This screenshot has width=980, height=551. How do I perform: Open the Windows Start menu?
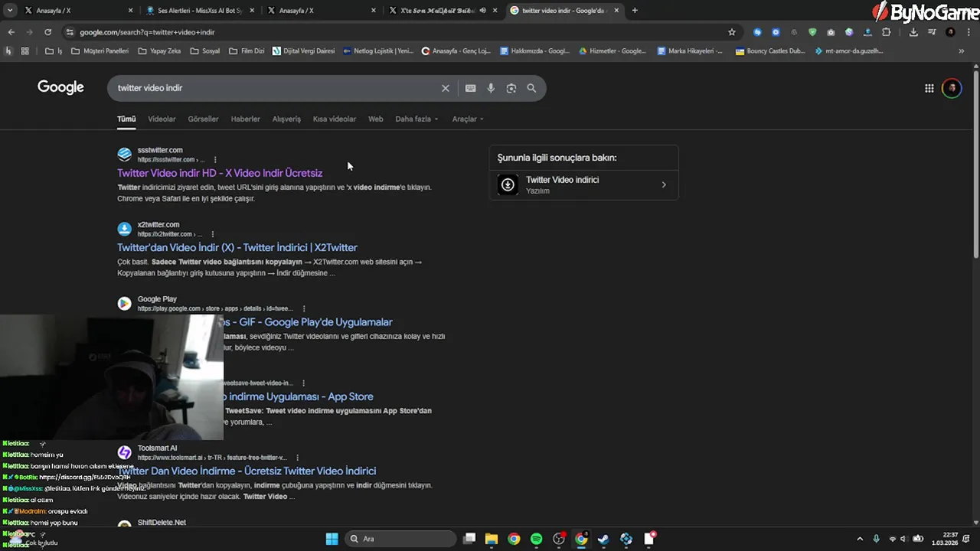pyautogui.click(x=332, y=539)
